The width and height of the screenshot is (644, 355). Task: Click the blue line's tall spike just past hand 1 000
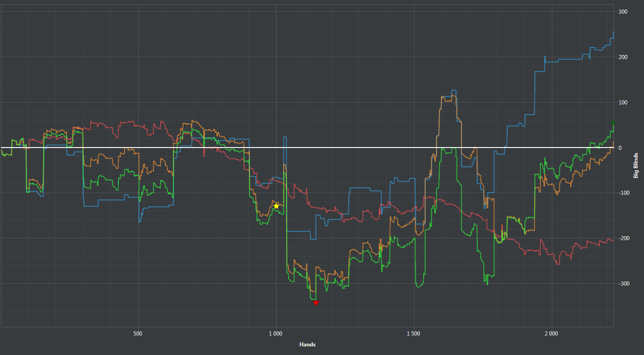coord(285,137)
